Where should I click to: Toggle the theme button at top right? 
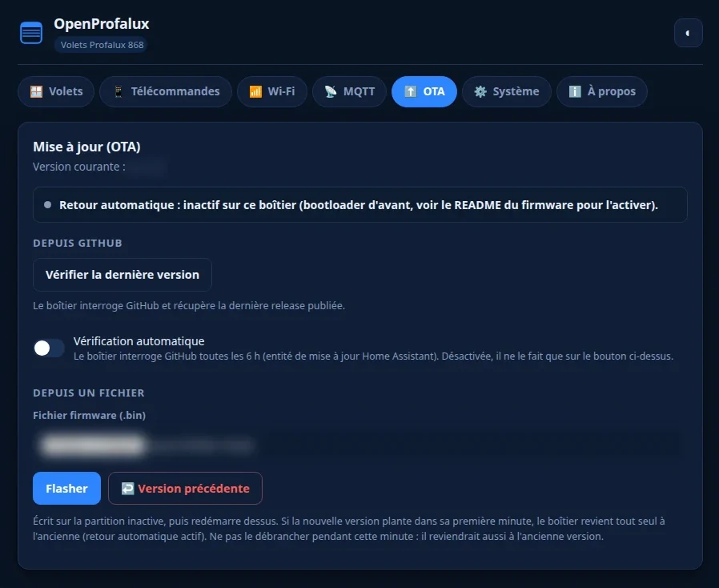(688, 33)
